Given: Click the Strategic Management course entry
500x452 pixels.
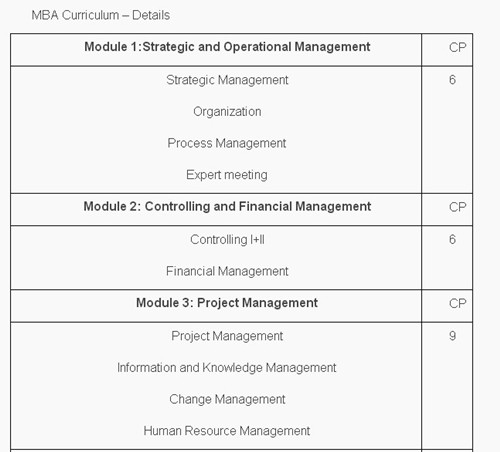Looking at the screenshot, I should pos(227,80).
